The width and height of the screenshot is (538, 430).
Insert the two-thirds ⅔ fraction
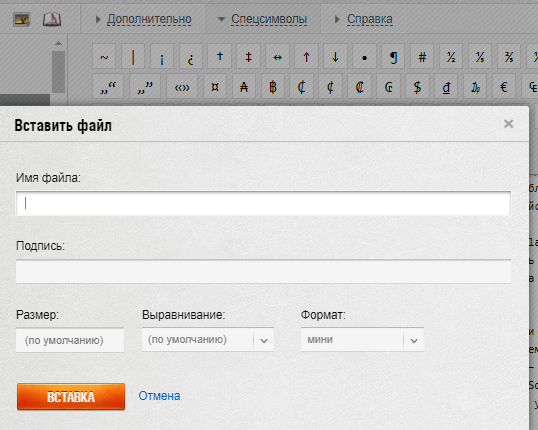(509, 57)
